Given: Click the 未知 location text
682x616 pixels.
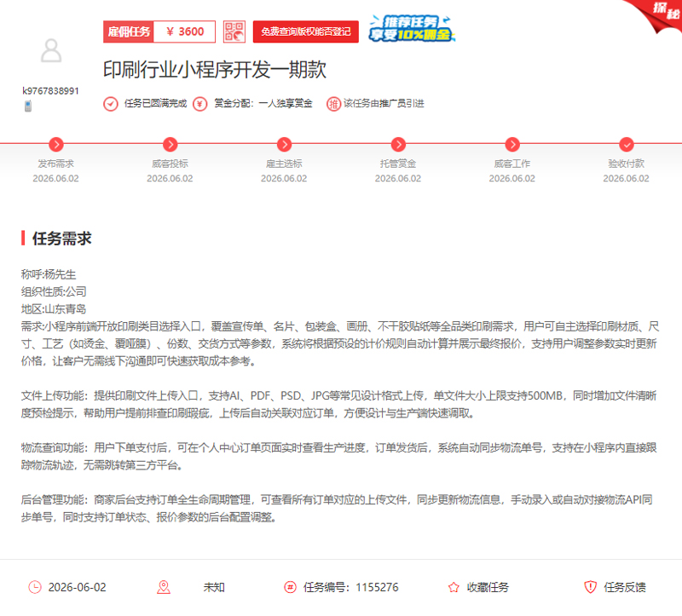Looking at the screenshot, I should 214,587.
